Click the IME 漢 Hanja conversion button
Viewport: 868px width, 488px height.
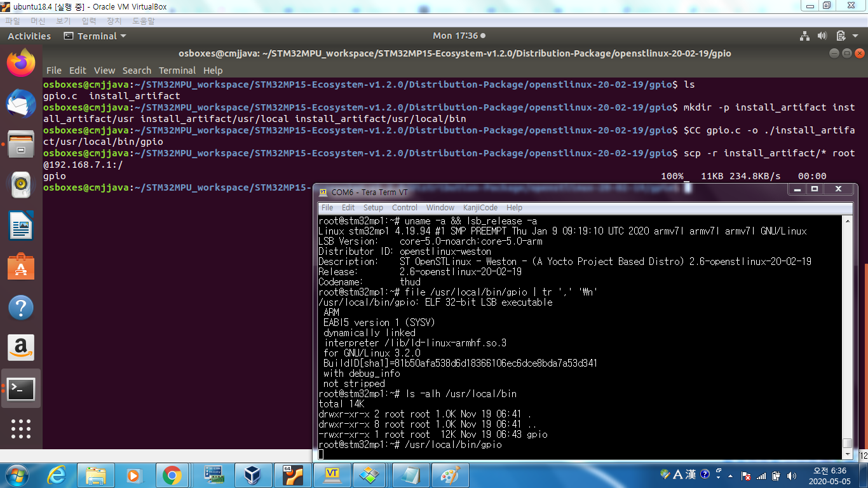(x=691, y=475)
